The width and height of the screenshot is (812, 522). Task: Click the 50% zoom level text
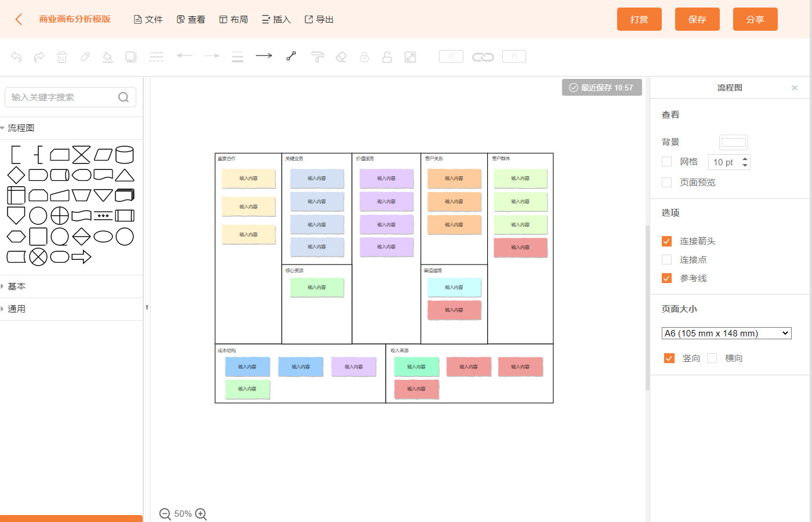click(183, 514)
